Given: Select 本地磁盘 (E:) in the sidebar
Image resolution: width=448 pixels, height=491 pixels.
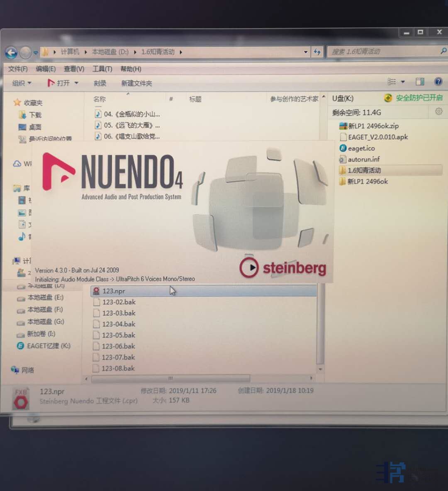Looking at the screenshot, I should (45, 297).
